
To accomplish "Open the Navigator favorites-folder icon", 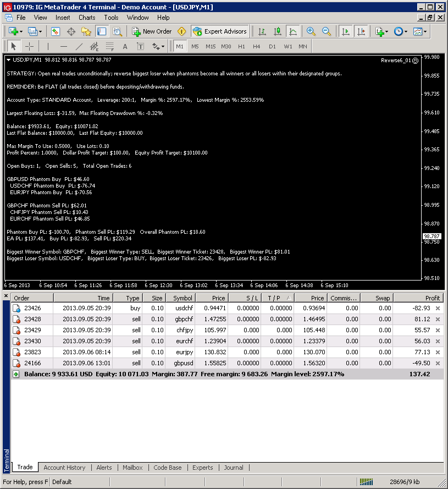I will 86,31.
